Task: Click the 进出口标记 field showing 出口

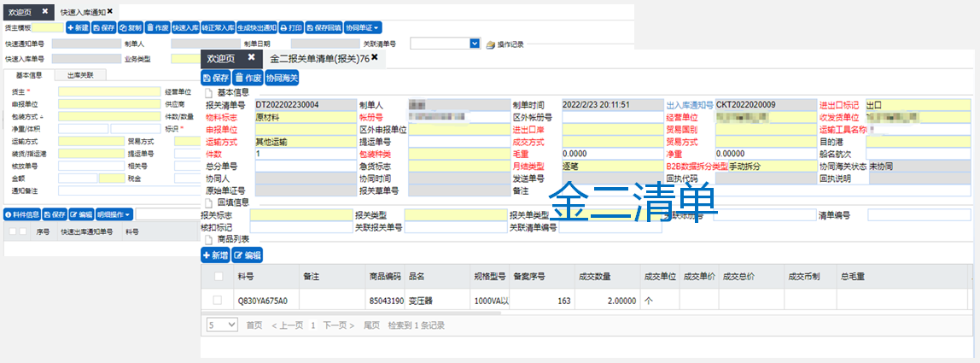Action: coord(919,104)
